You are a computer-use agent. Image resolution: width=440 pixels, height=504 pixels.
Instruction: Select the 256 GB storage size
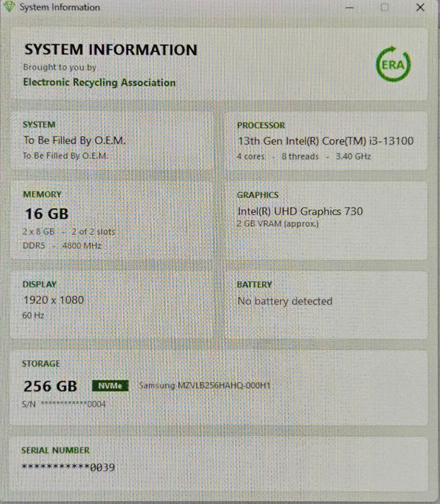(x=50, y=386)
